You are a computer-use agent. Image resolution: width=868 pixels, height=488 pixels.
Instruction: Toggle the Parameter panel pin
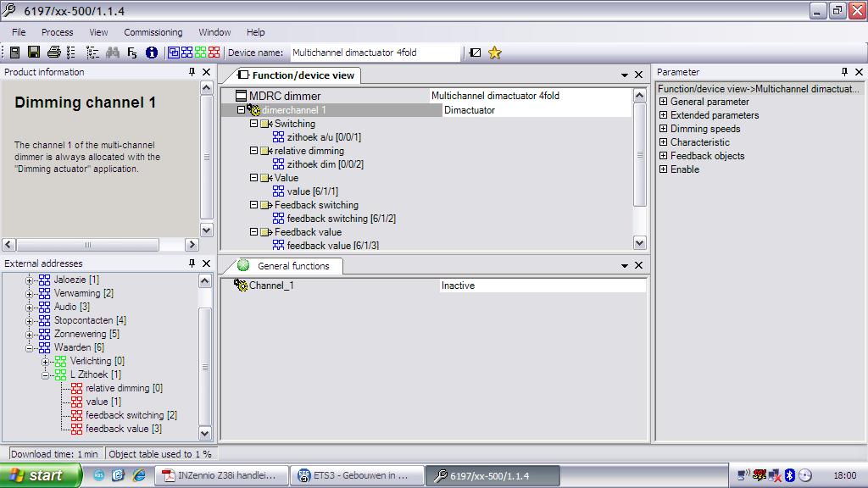pos(844,73)
